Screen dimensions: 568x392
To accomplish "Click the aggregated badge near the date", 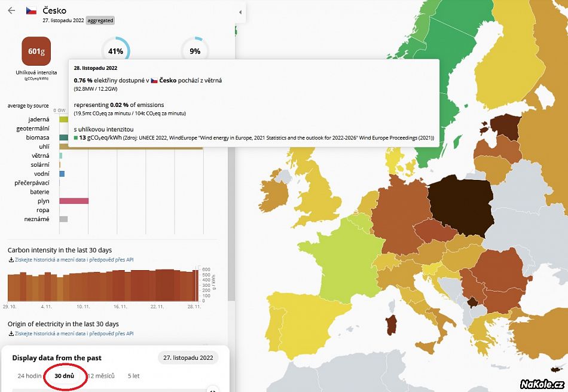I will pos(100,20).
